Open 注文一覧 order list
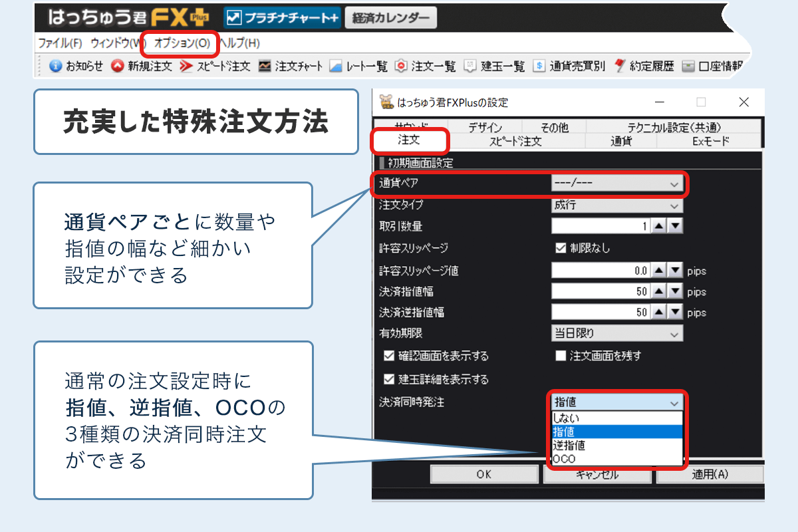The image size is (798, 532). coord(426,66)
